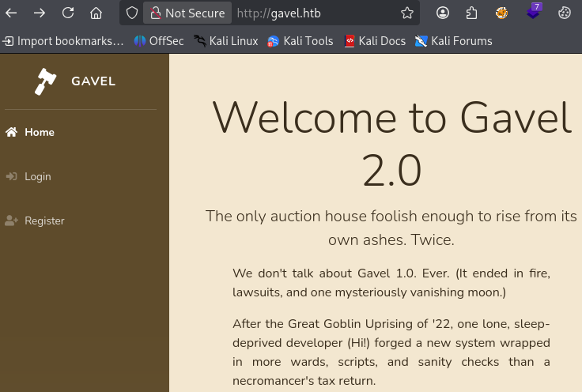582x392 pixels.
Task: Click the Login arrow icon
Action: tap(12, 176)
